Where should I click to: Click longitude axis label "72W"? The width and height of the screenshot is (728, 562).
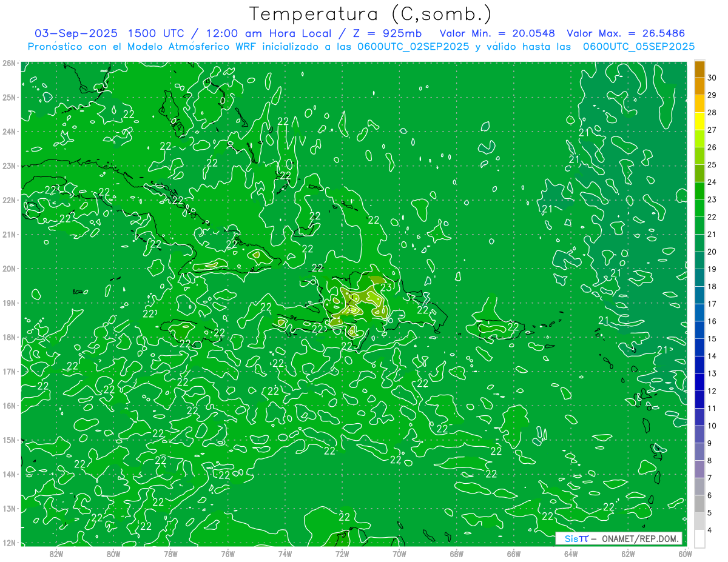342,554
